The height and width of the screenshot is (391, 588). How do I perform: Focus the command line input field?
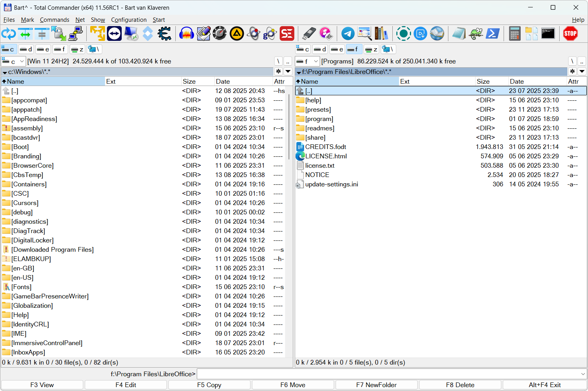(x=388, y=374)
